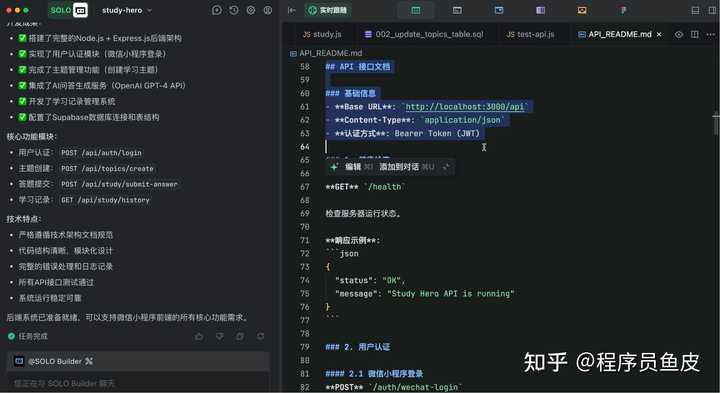Click the rightmost icon in floating edit toolbar

point(445,167)
